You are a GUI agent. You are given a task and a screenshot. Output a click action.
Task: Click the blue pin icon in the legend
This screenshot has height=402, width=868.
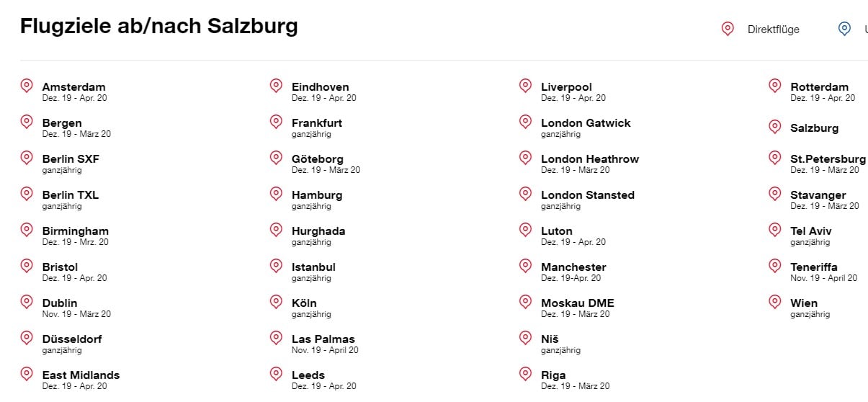(x=844, y=29)
